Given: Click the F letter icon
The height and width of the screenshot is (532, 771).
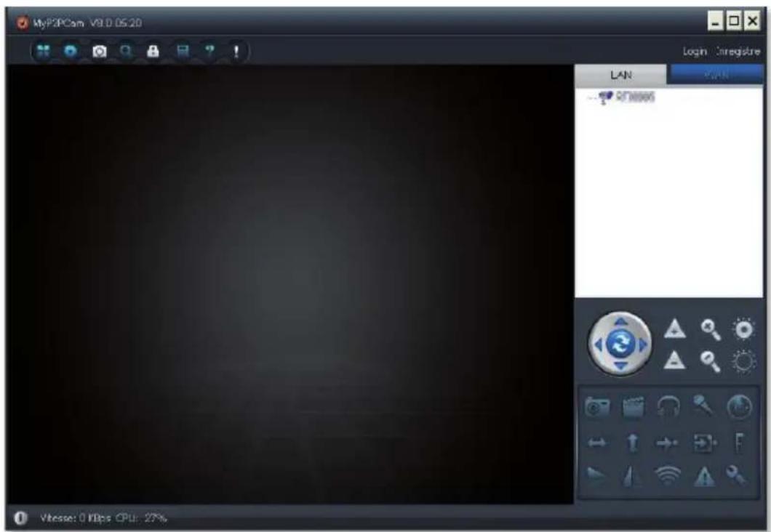Looking at the screenshot, I should coord(740,442).
